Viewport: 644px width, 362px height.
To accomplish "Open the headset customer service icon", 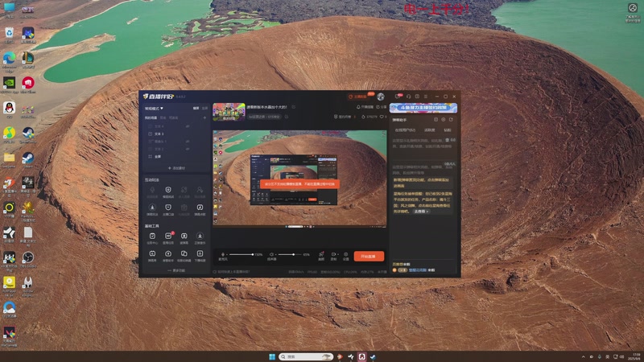I will point(409,97).
